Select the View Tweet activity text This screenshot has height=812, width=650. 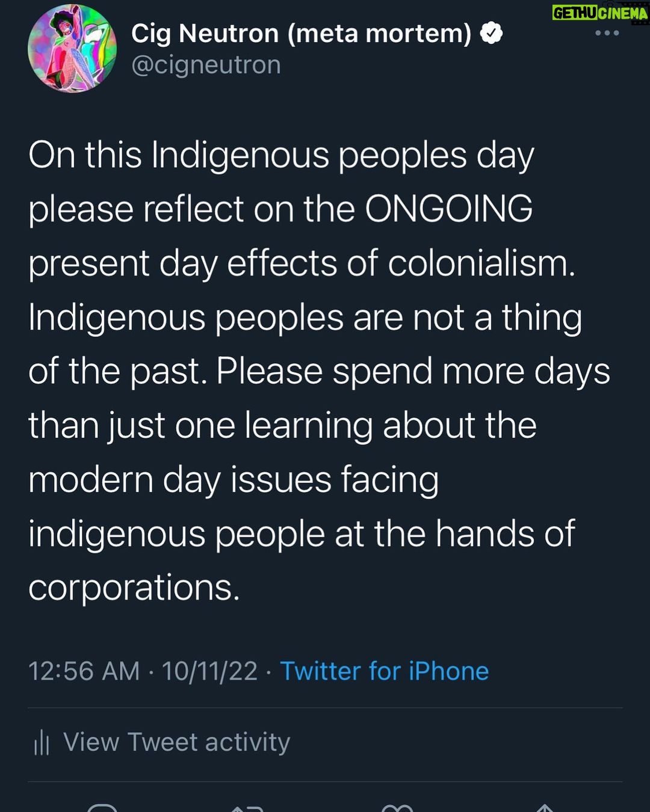pyautogui.click(x=176, y=742)
